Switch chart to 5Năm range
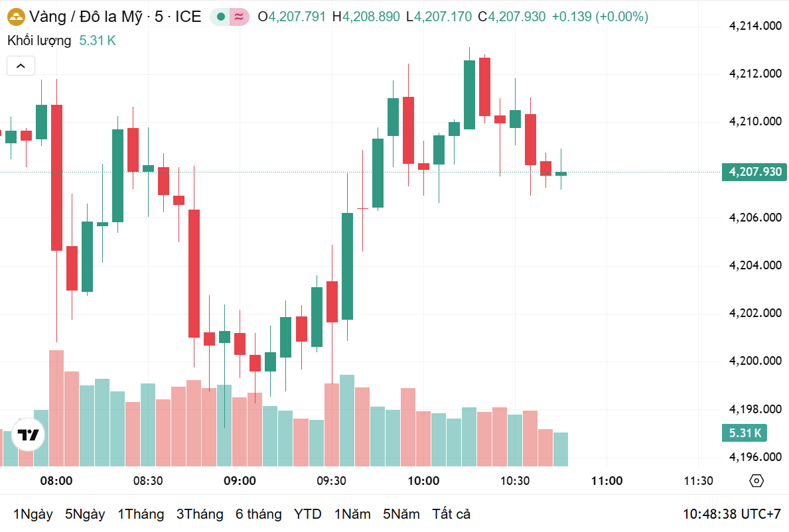This screenshot has width=789, height=532. (x=401, y=514)
